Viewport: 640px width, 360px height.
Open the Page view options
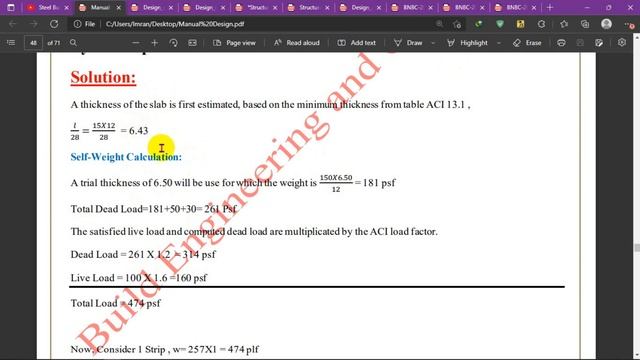tap(234, 42)
